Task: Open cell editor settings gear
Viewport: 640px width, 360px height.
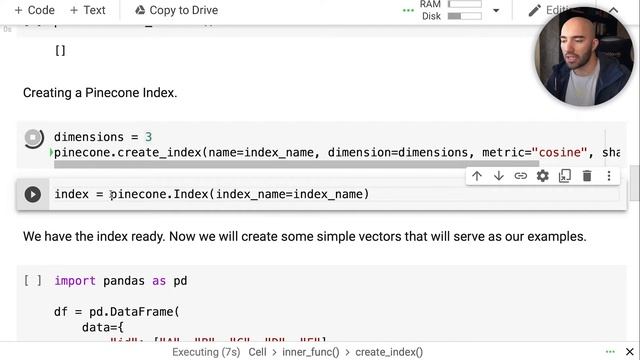Action: 542,176
